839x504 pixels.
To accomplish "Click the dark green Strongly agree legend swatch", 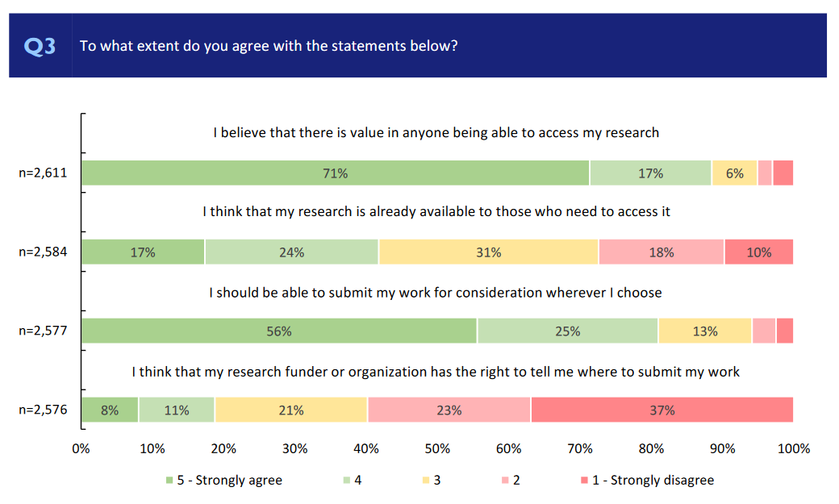I will (169, 481).
